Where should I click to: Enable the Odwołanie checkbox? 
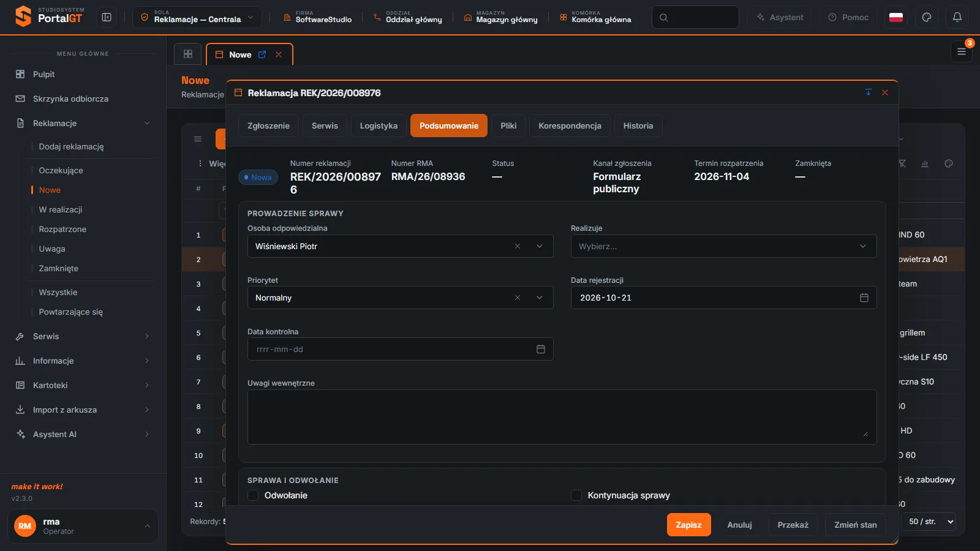pyautogui.click(x=253, y=495)
